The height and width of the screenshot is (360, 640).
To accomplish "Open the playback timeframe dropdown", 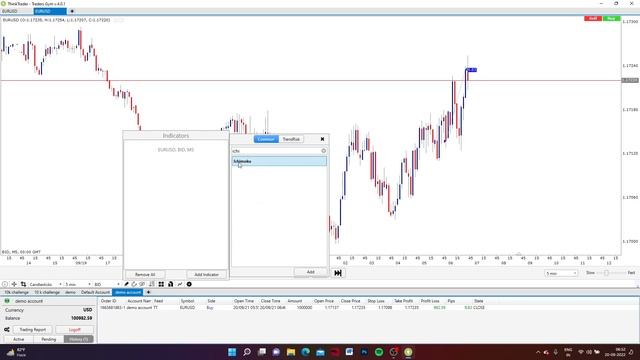I will coord(561,273).
